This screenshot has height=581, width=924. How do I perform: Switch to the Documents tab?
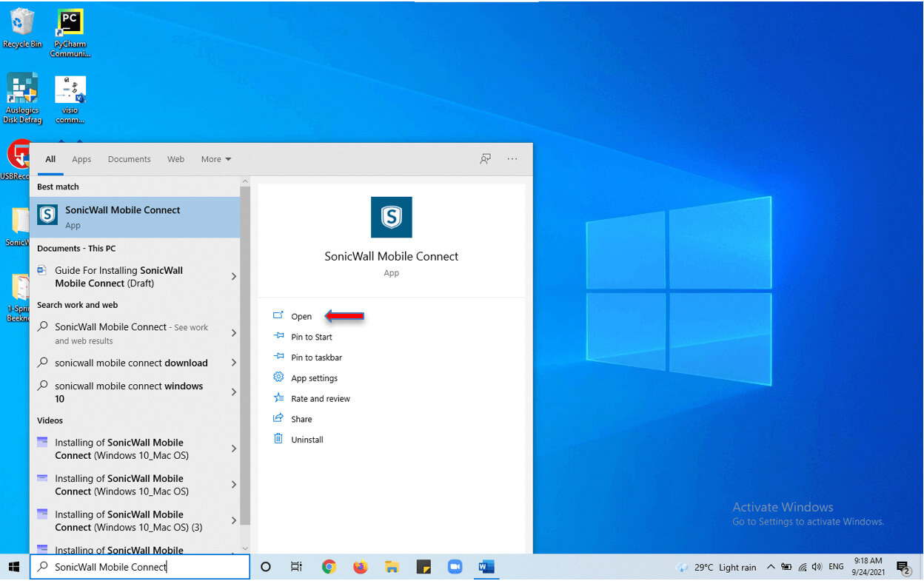click(x=129, y=158)
